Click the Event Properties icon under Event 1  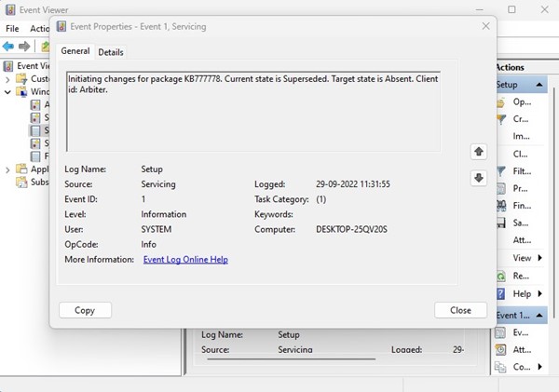pyautogui.click(x=501, y=332)
